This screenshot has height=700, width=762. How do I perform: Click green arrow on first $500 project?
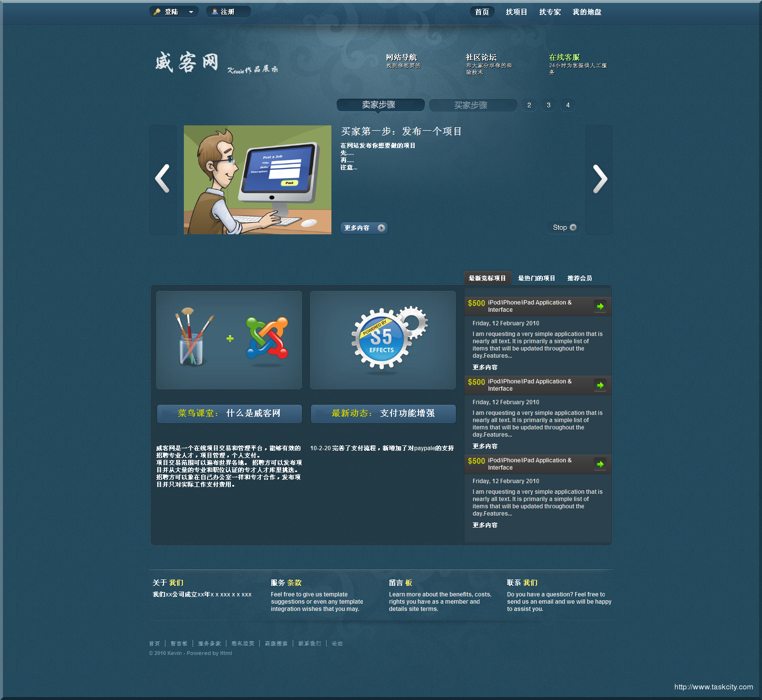pyautogui.click(x=600, y=306)
